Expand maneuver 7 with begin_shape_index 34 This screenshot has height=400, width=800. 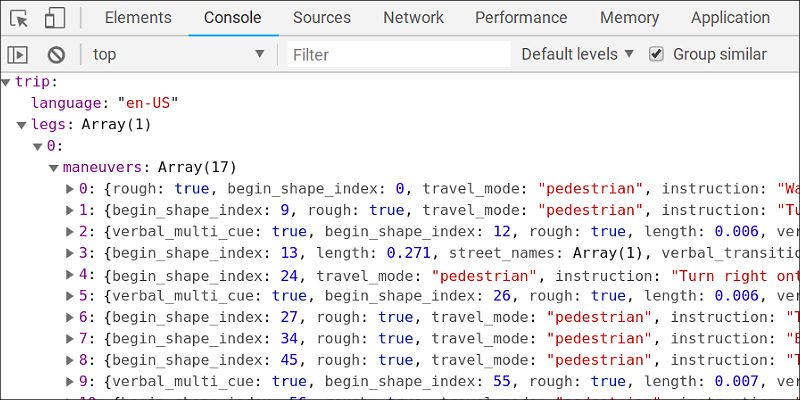point(70,339)
